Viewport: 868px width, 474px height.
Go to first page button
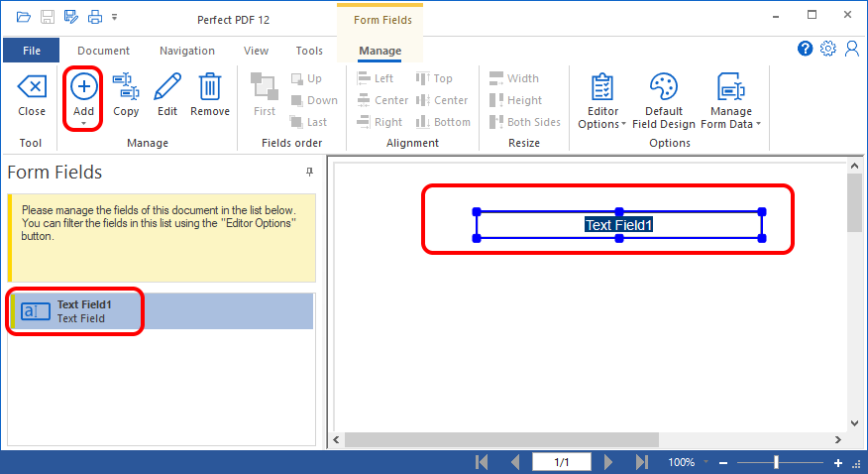(x=482, y=462)
